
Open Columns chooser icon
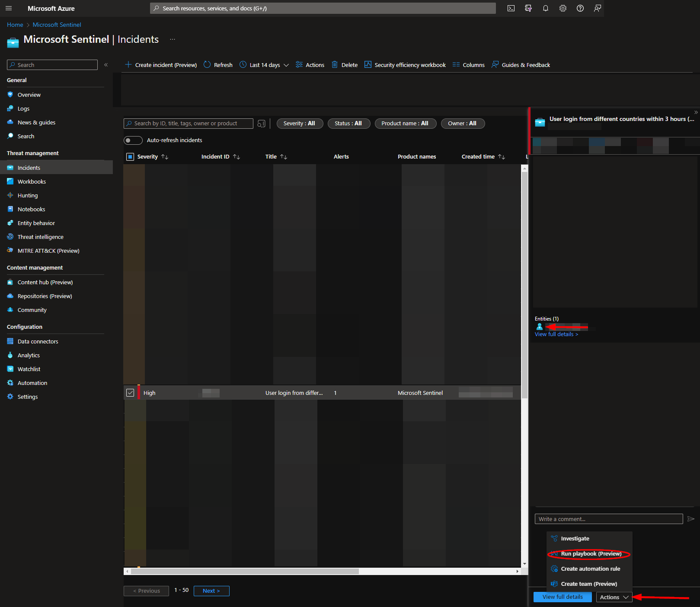pos(456,64)
